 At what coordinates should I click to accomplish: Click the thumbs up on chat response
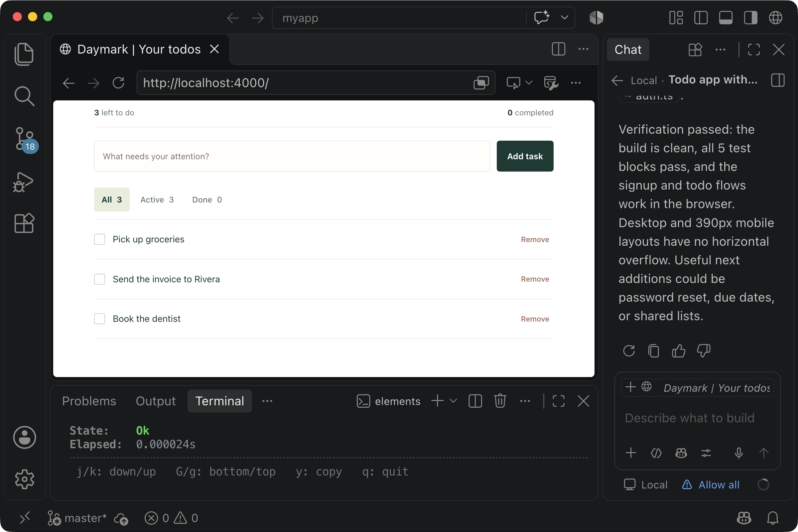(679, 350)
